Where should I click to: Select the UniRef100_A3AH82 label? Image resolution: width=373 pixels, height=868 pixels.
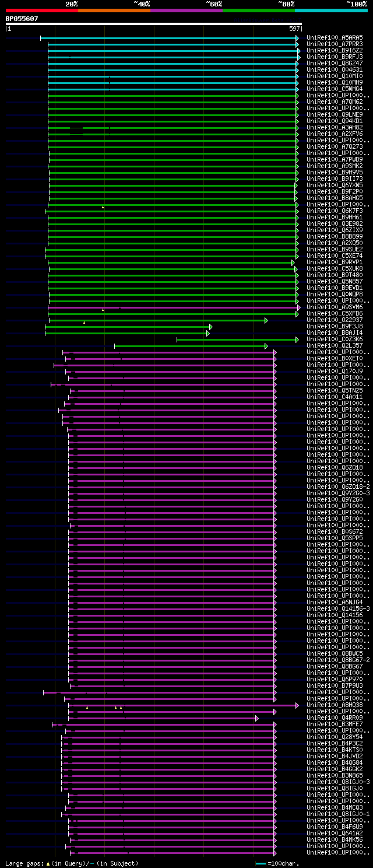pyautogui.click(x=335, y=127)
